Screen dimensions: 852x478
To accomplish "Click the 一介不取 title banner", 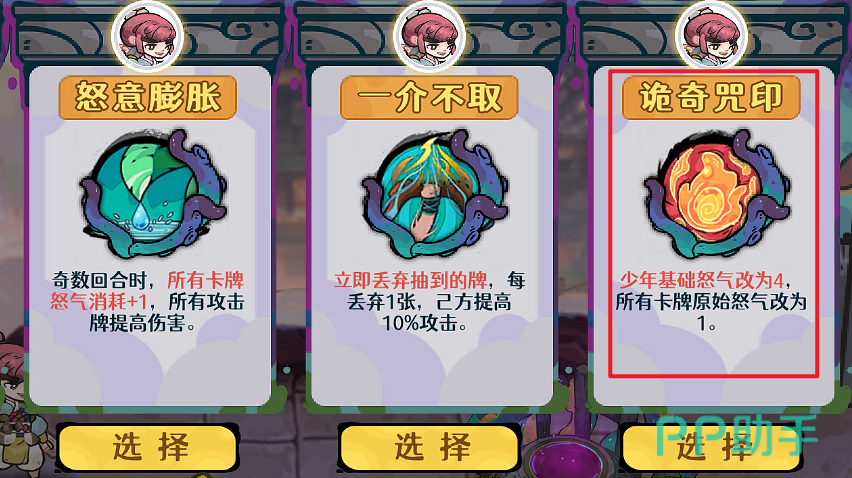I will pyautogui.click(x=429, y=97).
